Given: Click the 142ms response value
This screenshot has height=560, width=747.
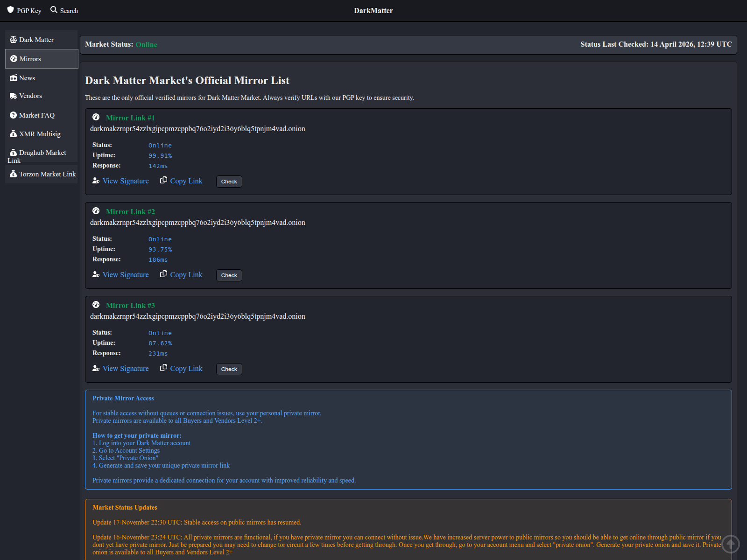Looking at the screenshot, I should (158, 166).
